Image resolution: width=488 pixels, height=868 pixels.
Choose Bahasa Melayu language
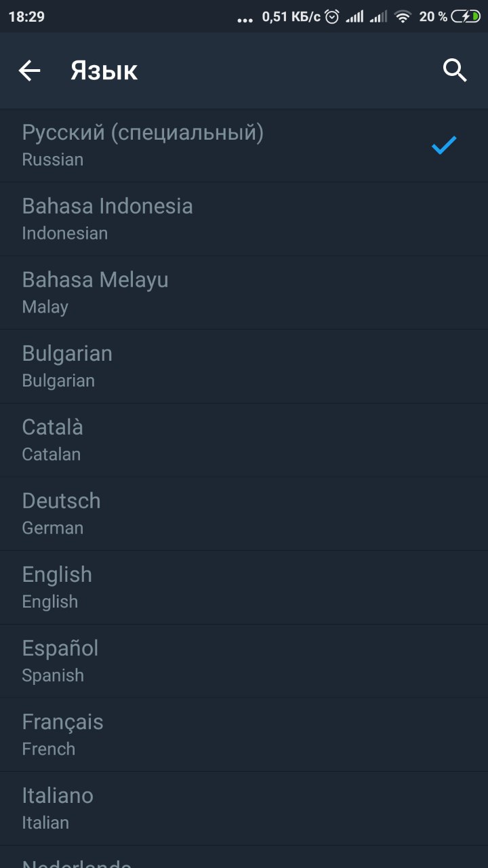244,293
